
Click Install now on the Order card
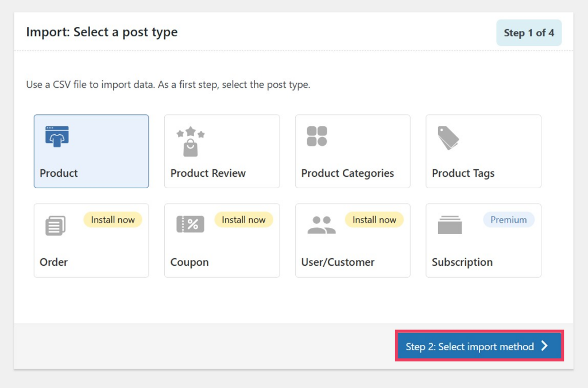coord(113,219)
